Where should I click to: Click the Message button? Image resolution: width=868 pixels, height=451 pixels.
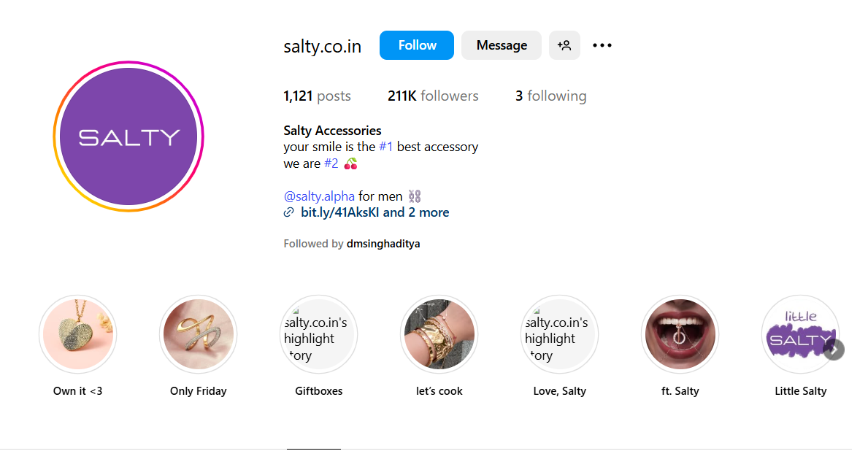pos(502,45)
